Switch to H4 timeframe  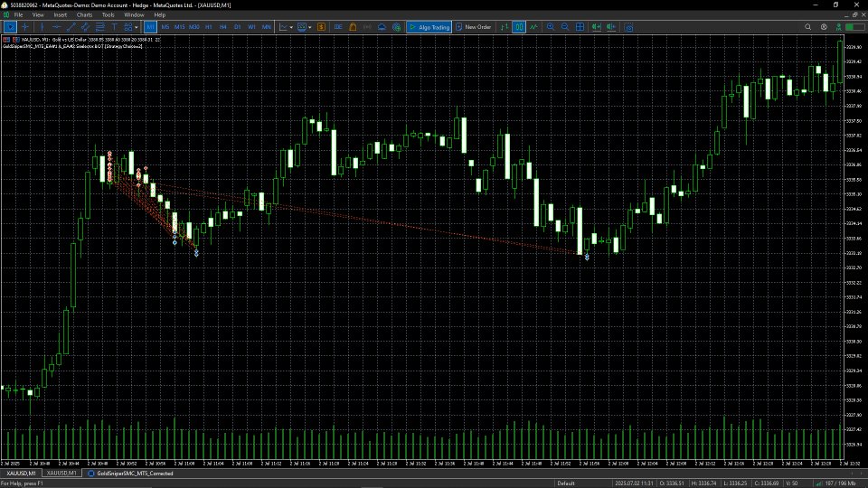[223, 26]
